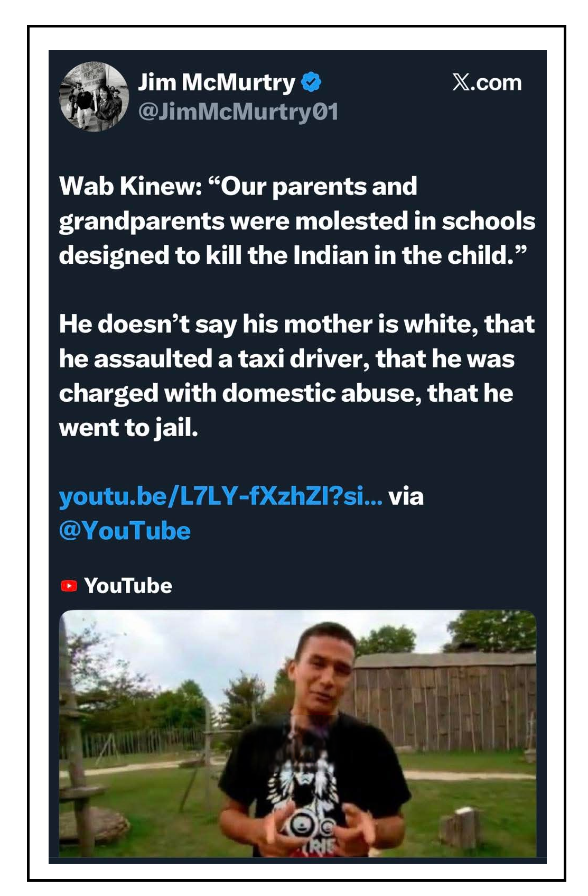This screenshot has height=896, width=588.
Task: Open the YouTube video preview thumbnail
Action: pyautogui.click(x=297, y=733)
